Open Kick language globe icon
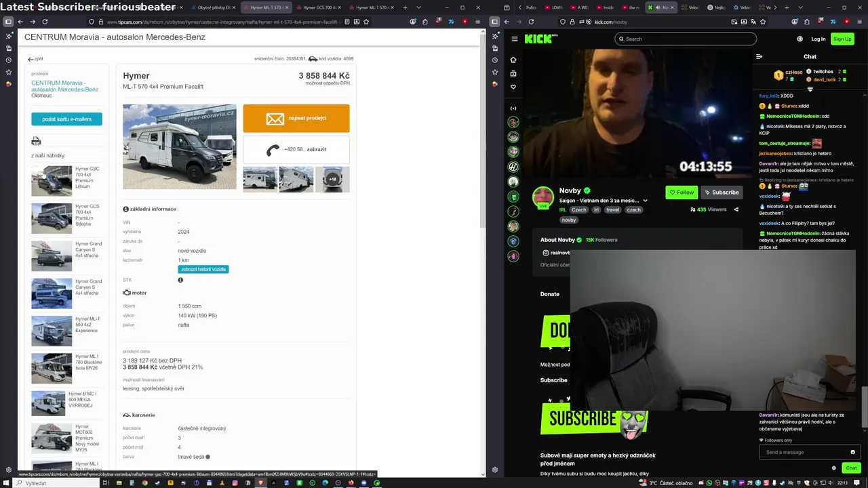Screen dimensions: 868x488 coord(800,39)
